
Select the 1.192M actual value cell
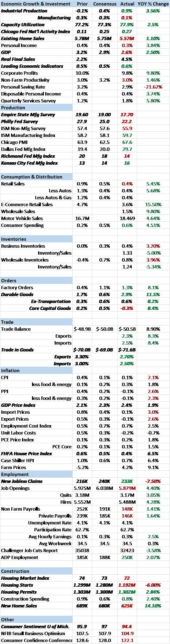pos(127,585)
